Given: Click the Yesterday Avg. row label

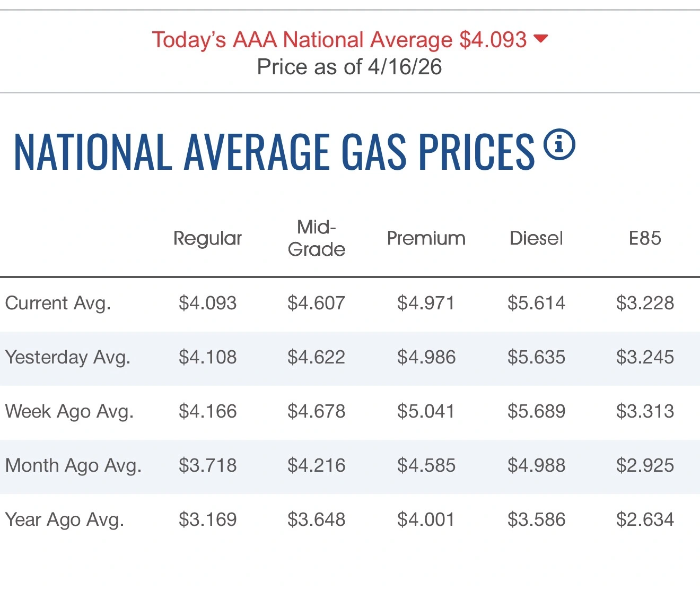Looking at the screenshot, I should [67, 357].
